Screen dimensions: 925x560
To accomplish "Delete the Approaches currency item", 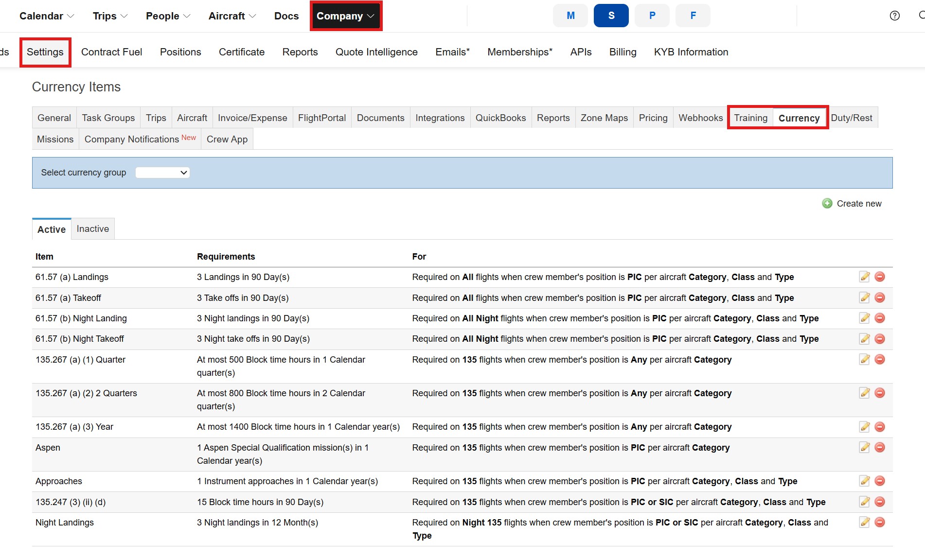I will pyautogui.click(x=880, y=481).
